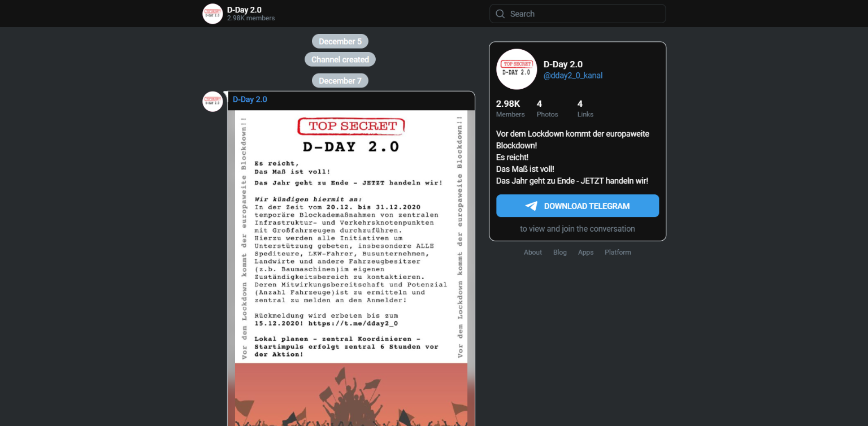Open the large channel logo in info card
The height and width of the screenshot is (426, 868).
point(517,69)
